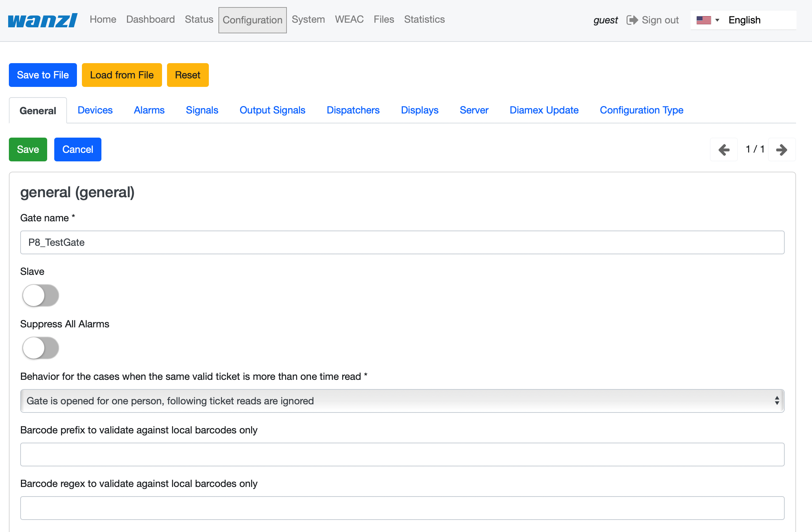
Task: Toggle the Slave switch
Action: [x=40, y=295]
